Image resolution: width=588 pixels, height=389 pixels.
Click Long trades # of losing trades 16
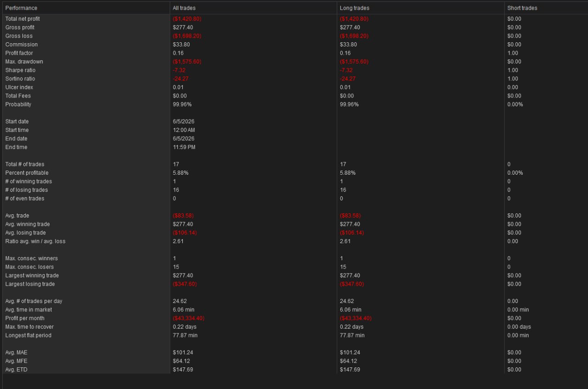click(x=343, y=190)
